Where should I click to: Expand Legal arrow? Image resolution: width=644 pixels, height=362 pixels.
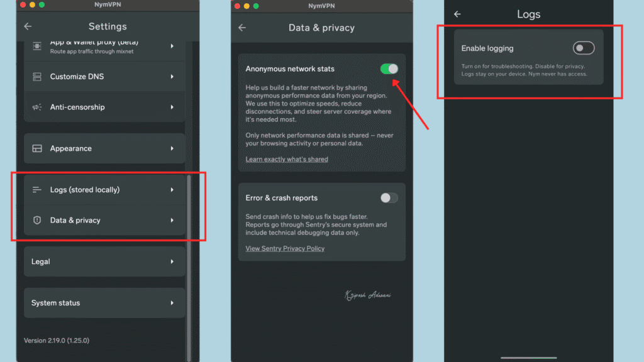172,261
